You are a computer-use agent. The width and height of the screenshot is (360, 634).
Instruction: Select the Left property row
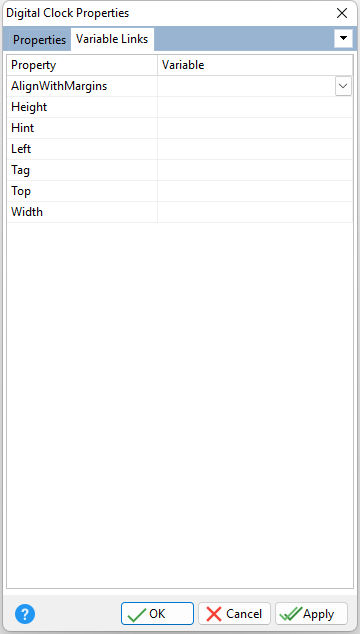click(x=180, y=149)
